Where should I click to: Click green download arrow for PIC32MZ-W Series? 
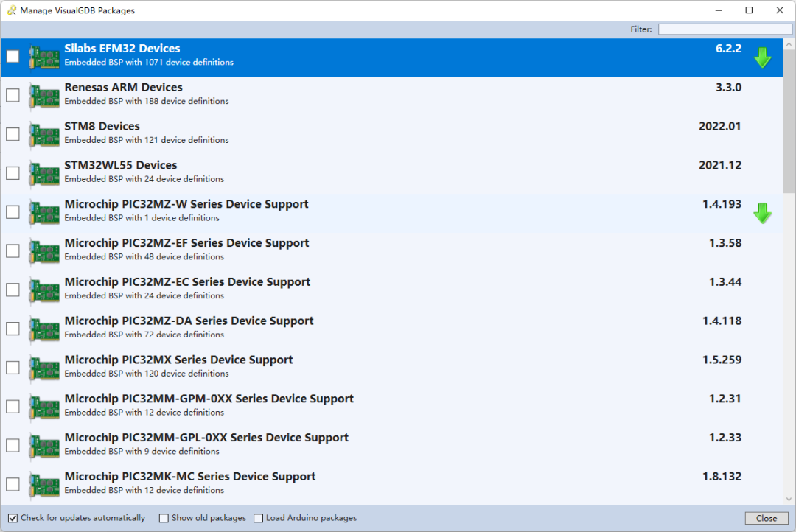[763, 213]
